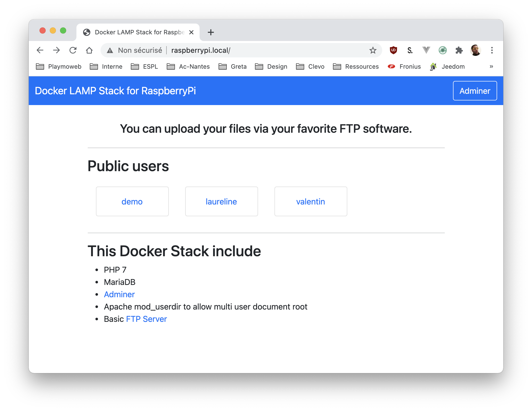The height and width of the screenshot is (411, 532).
Task: Show hidden bookmarks with the chevron
Action: coord(491,67)
